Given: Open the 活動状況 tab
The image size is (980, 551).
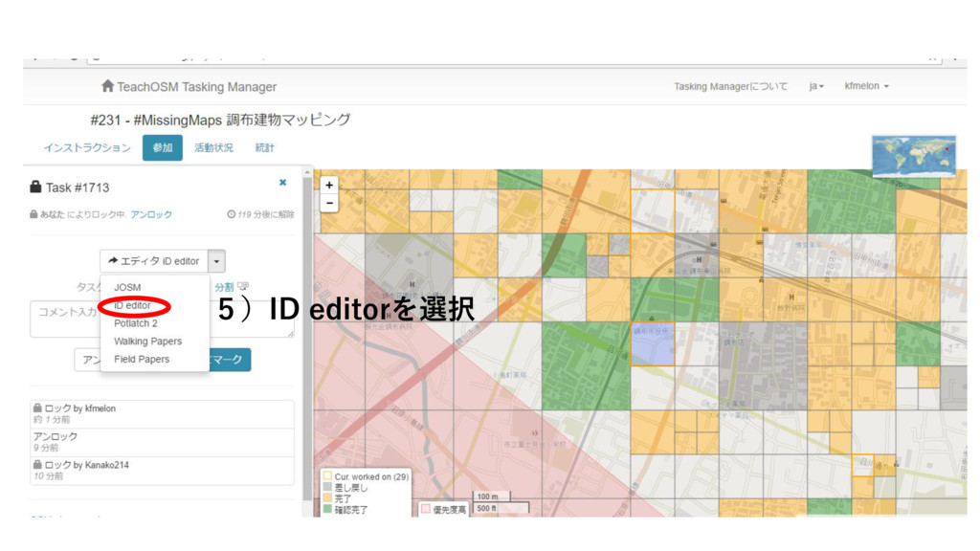Looking at the screenshot, I should coord(212,147).
